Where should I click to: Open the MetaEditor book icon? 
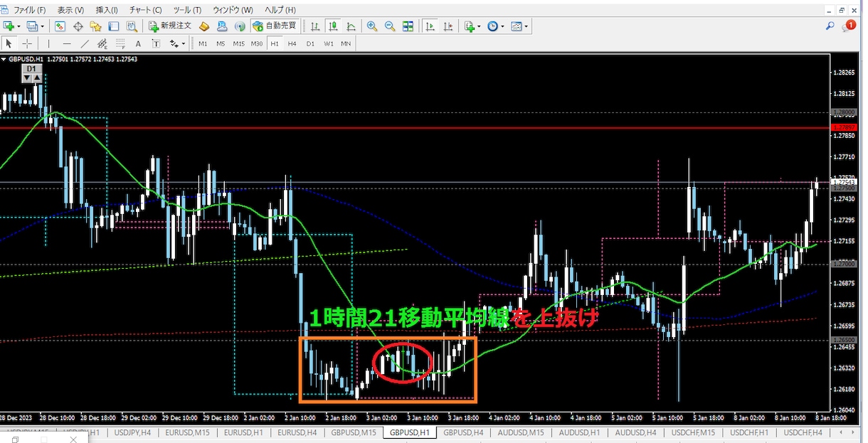coord(204,26)
